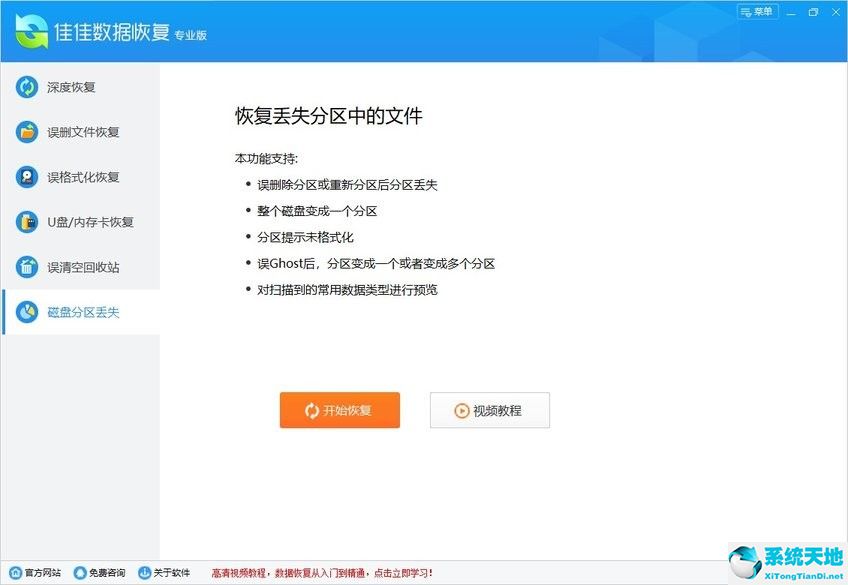Select the 深度恢复 sidebar icon
Image resolution: width=848 pixels, height=585 pixels.
(27, 87)
